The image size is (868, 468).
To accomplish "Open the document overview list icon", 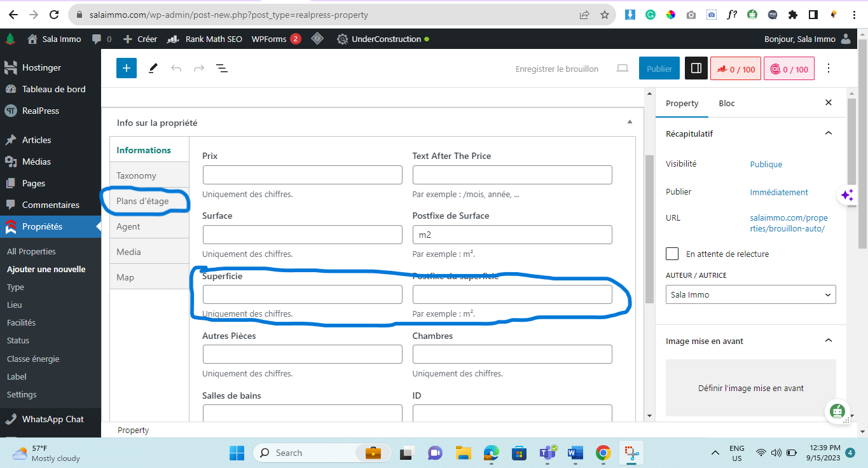I will point(222,68).
